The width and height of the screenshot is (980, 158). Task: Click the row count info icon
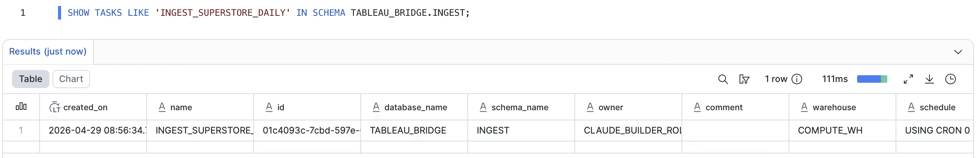(797, 79)
